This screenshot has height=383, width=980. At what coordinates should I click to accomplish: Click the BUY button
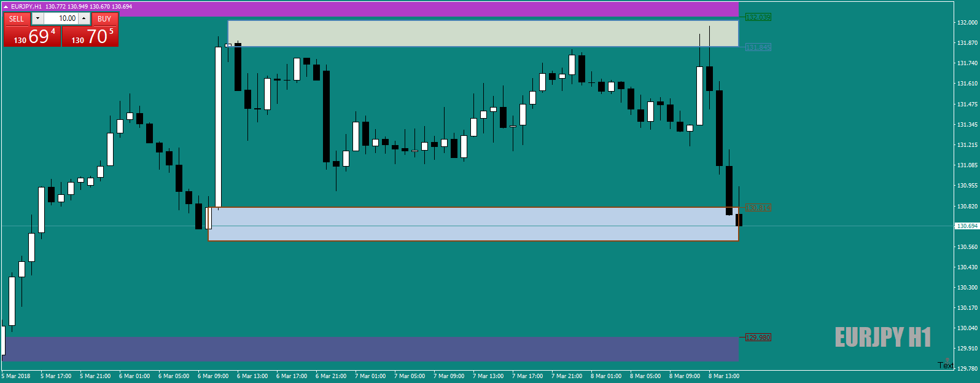tap(104, 18)
